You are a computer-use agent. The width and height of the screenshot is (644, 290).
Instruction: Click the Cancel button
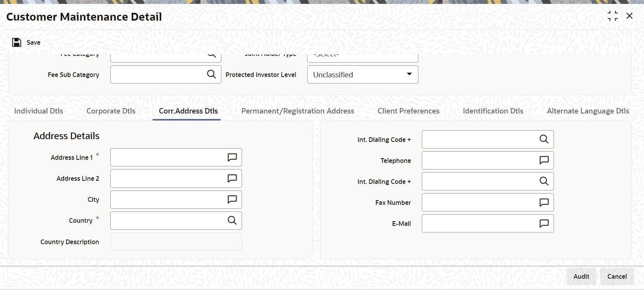617,276
